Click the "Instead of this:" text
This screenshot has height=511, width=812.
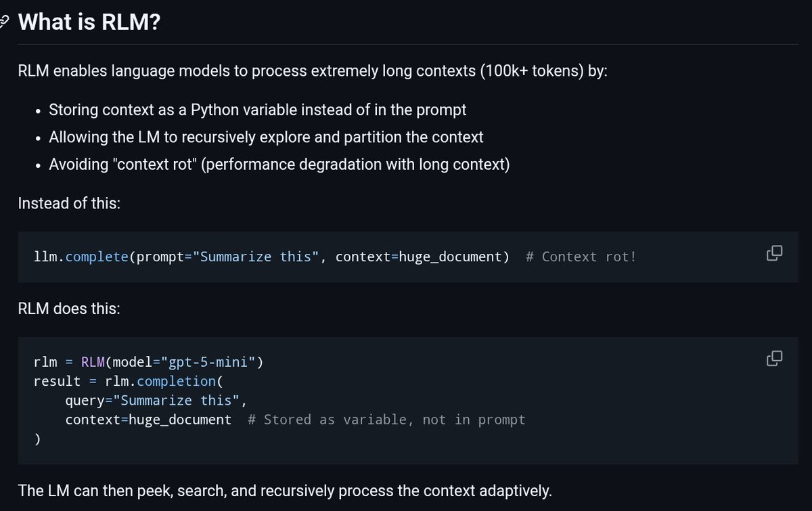coord(69,203)
